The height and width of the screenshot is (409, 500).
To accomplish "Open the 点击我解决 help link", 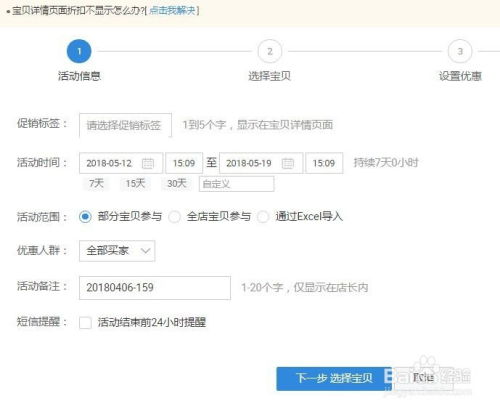I will 172,11.
